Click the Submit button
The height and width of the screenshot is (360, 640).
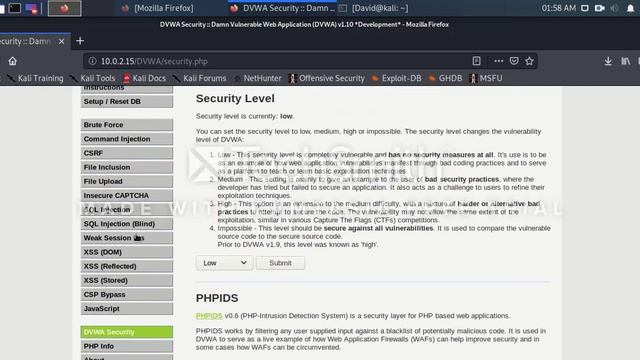(280, 263)
